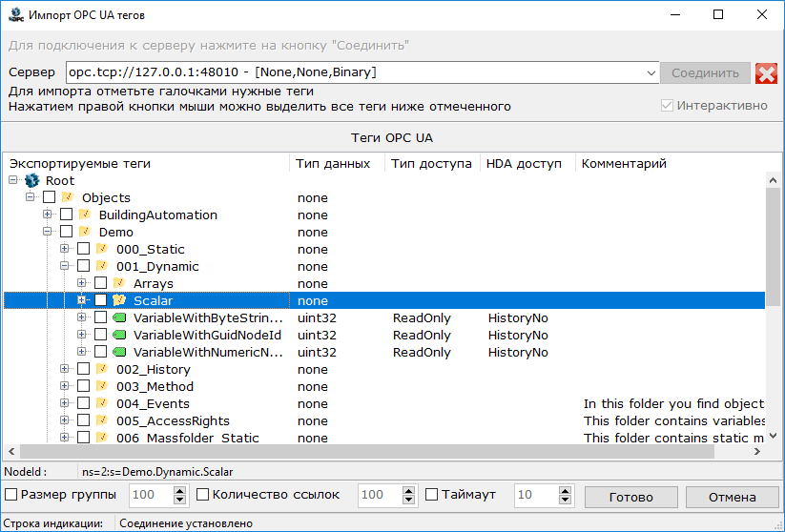
Task: Click the horizontal scrollbar right arrow
Action: click(x=757, y=451)
